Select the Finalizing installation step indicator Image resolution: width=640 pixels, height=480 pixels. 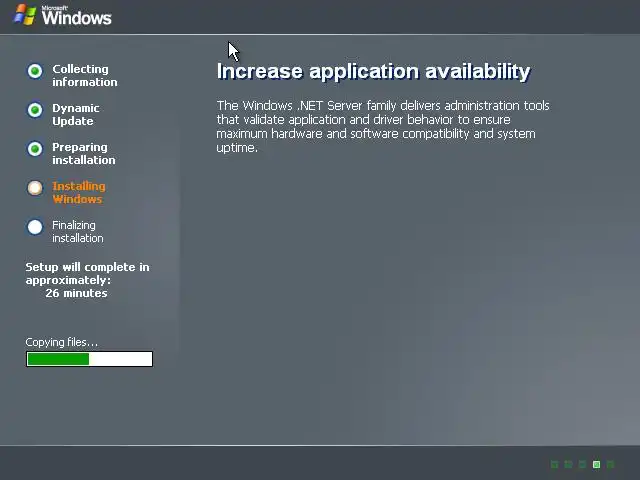coord(35,227)
